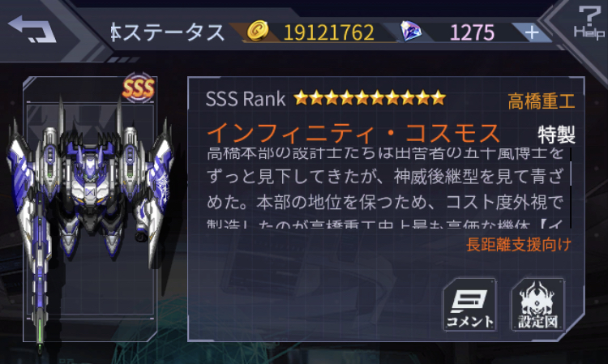The image size is (608, 364).
Task: Click the description text scrollbar
Action: (x=571, y=187)
